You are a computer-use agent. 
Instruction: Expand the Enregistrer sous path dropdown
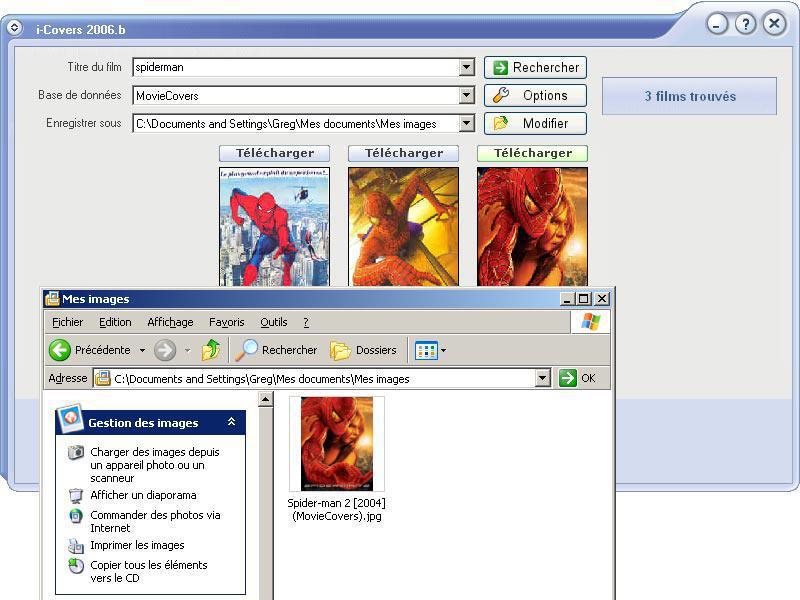pos(466,123)
